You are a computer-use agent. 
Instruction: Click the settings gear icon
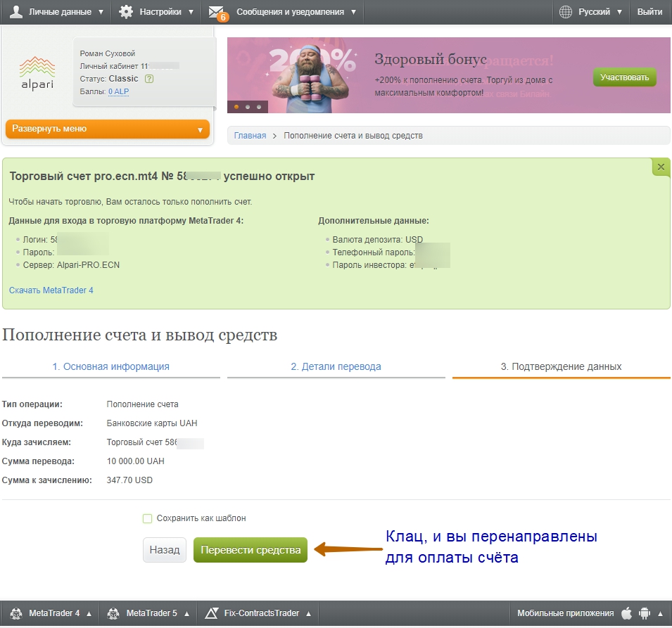coord(126,12)
